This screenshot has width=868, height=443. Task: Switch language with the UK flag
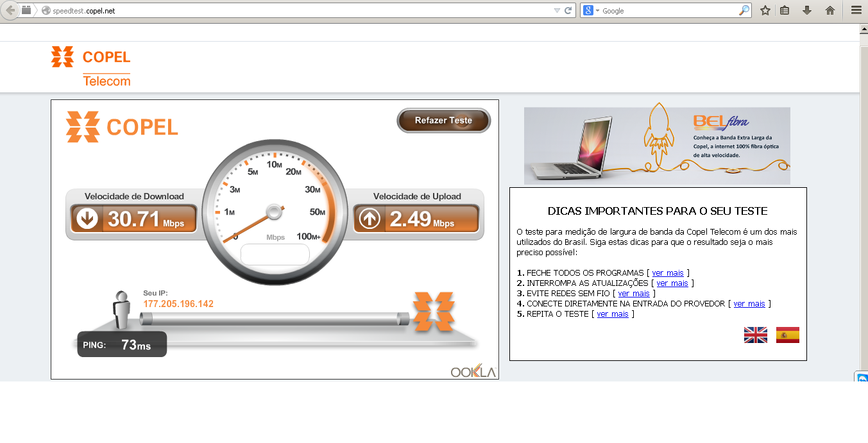point(755,335)
